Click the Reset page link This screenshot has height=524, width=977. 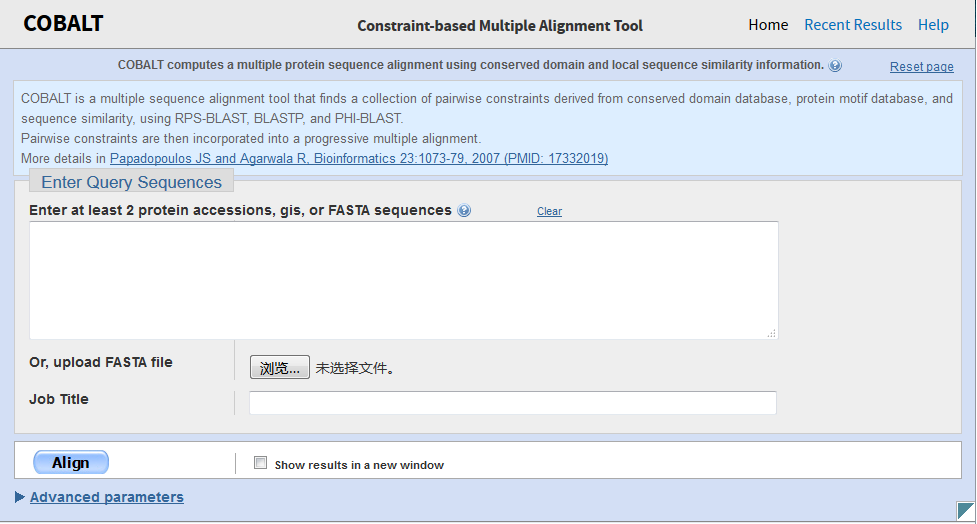[x=922, y=67]
